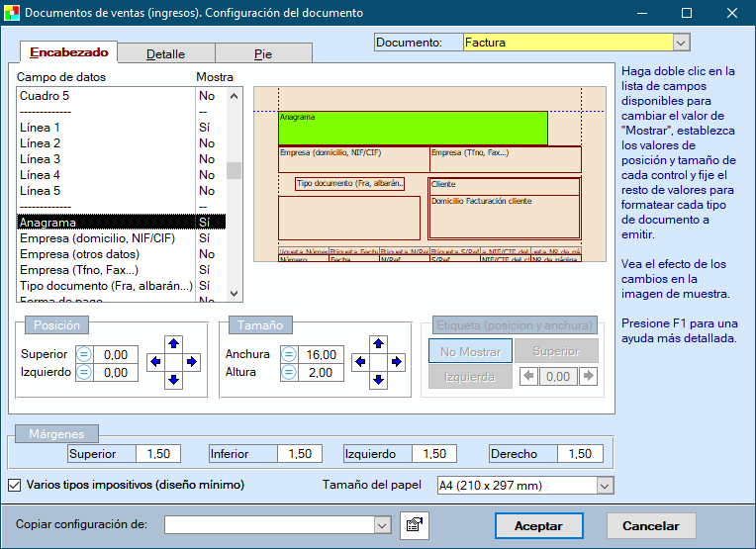The image size is (756, 549).
Task: Toggle Varios tipos impositivos checkbox
Action: click(x=15, y=485)
